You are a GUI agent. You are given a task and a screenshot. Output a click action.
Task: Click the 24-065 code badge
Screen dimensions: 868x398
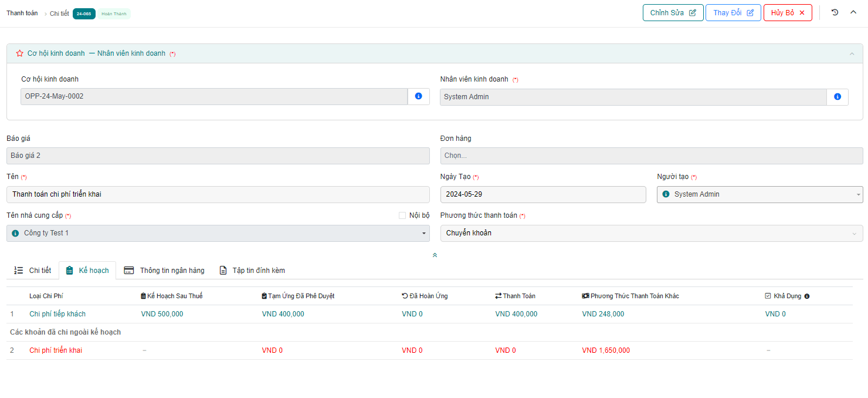pyautogui.click(x=84, y=14)
